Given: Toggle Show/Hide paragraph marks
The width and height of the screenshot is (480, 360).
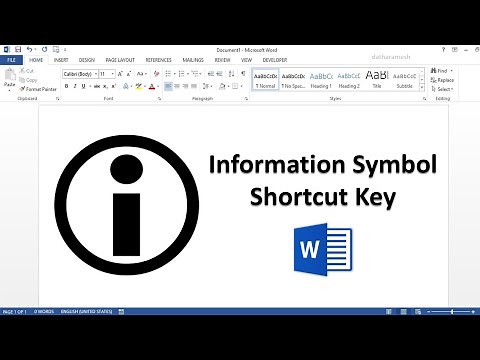Looking at the screenshot, I should tap(243, 74).
